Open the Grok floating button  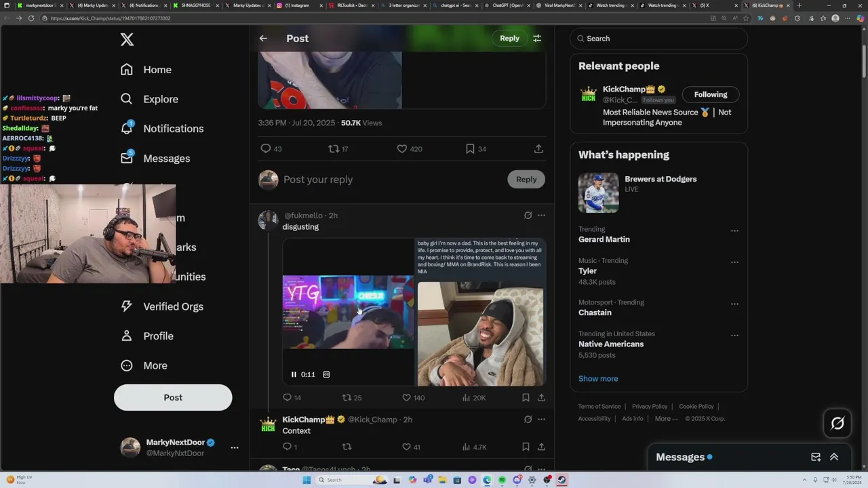(x=837, y=424)
